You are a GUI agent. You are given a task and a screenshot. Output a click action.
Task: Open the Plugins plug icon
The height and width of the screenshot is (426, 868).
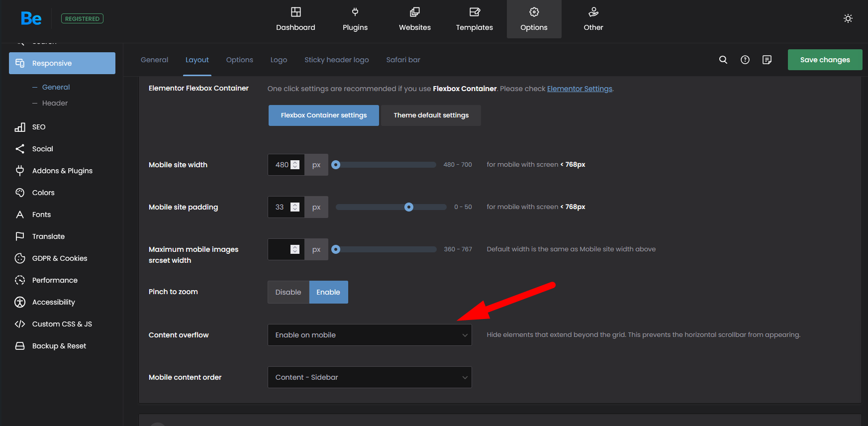(x=355, y=12)
